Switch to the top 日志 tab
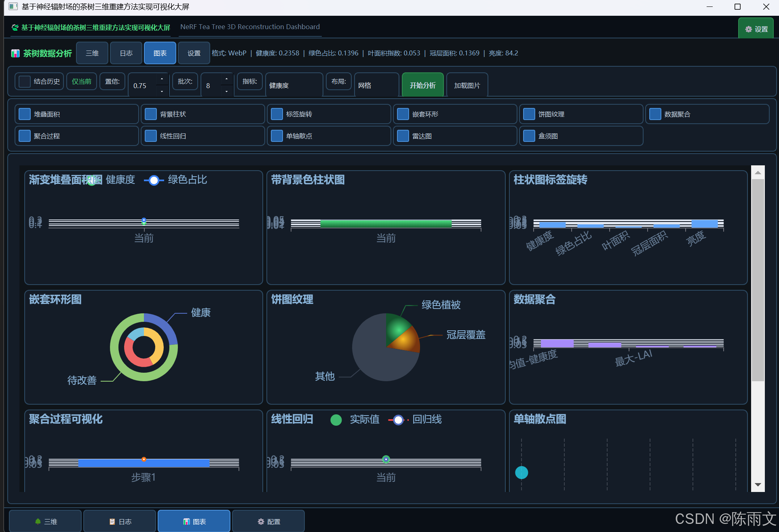 click(x=126, y=53)
